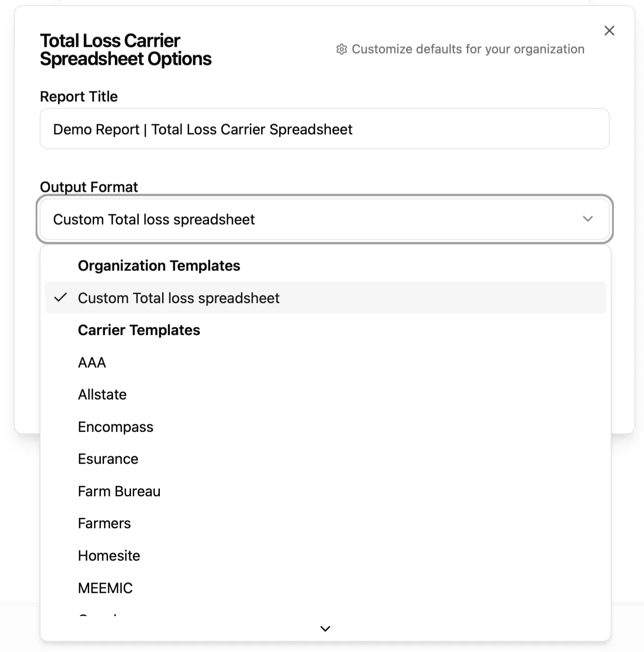Click the Carrier Templates group heading
Viewport: 644px width, 652px height.
coord(139,330)
